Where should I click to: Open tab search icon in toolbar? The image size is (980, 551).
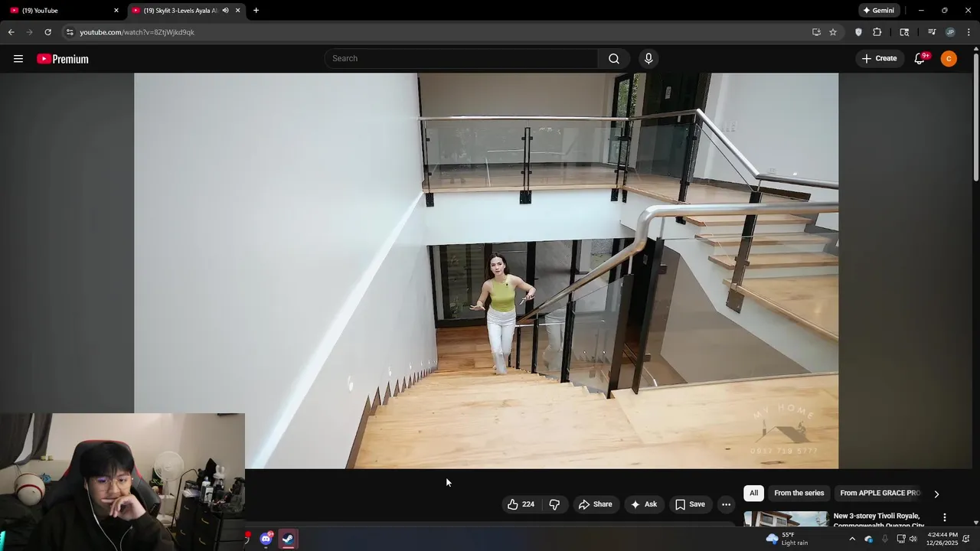904,32
